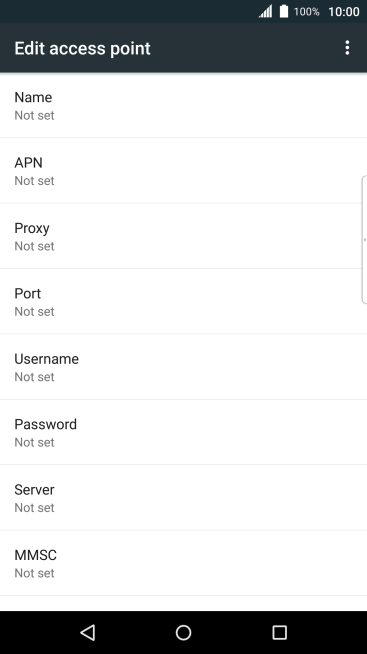Open the side edge panel handle
Viewport: 367px width, 654px height.
364,239
